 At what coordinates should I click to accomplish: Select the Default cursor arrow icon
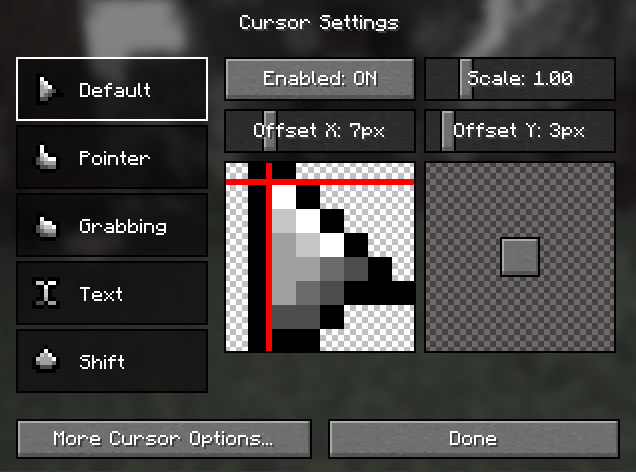(47, 89)
